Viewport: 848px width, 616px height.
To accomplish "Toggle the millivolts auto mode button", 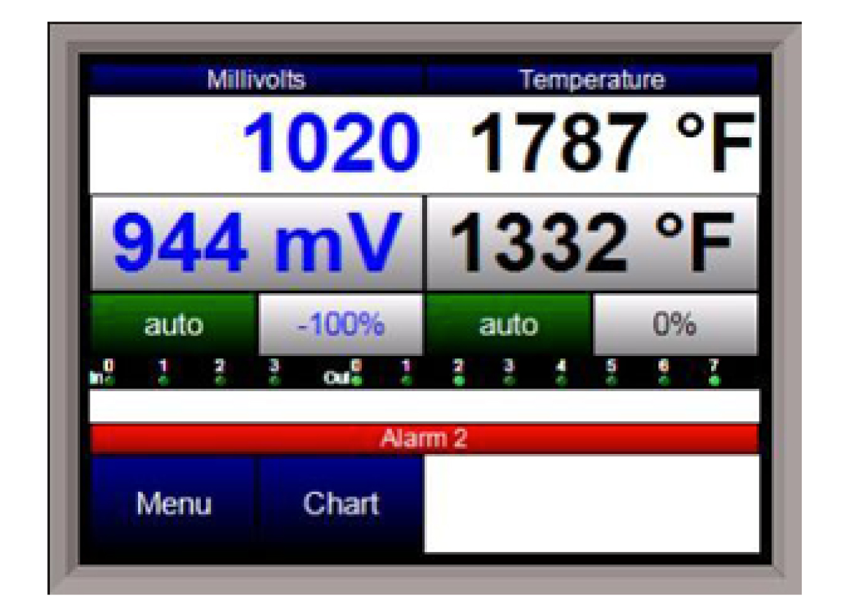I will (x=173, y=325).
